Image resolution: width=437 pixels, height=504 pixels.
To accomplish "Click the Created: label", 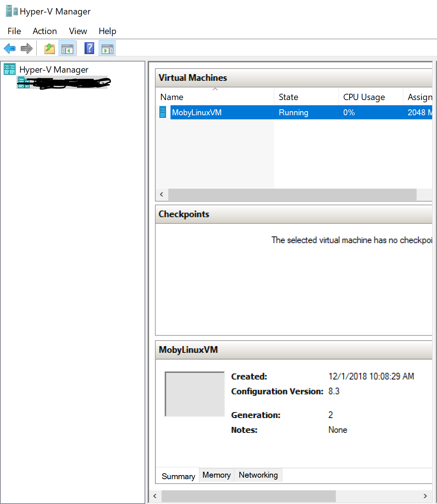I will 249,377.
